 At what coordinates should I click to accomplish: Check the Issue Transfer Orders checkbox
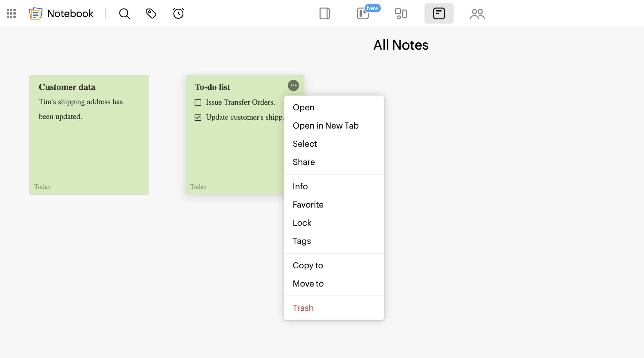[198, 103]
